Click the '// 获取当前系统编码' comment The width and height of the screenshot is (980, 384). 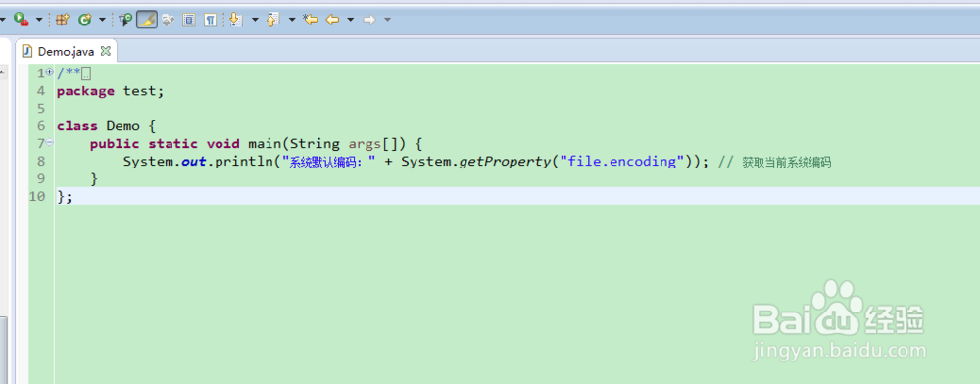(x=775, y=163)
